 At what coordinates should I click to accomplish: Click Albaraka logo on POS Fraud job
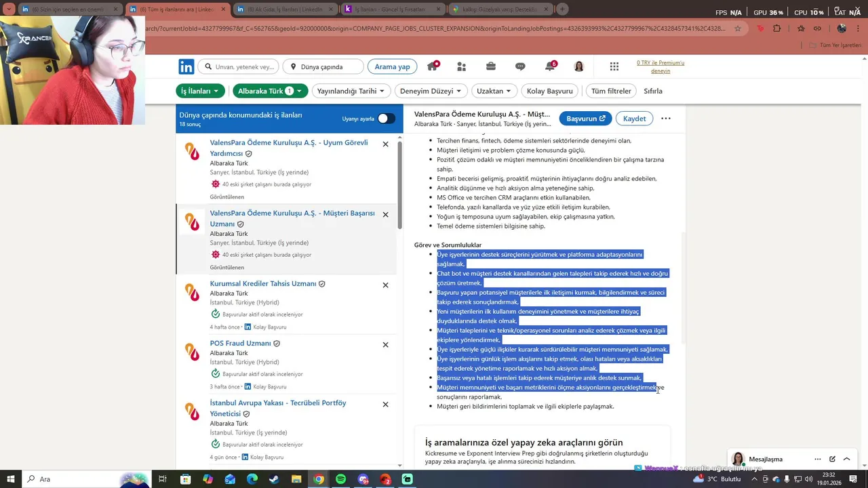(x=193, y=351)
